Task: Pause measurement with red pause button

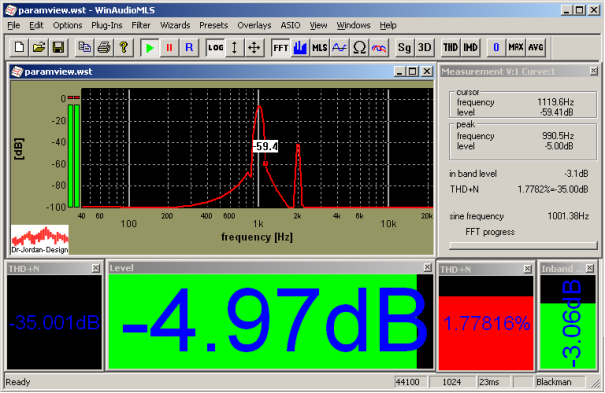Action: click(169, 47)
